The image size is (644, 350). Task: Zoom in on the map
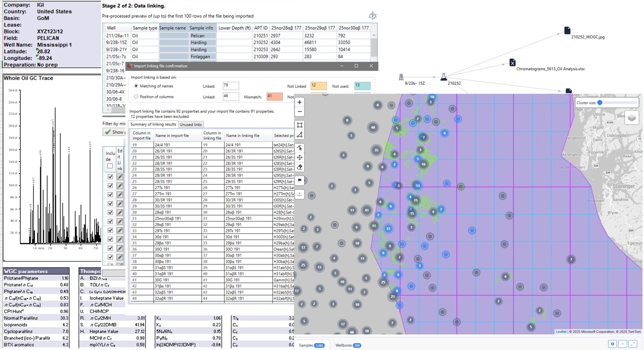(299, 103)
